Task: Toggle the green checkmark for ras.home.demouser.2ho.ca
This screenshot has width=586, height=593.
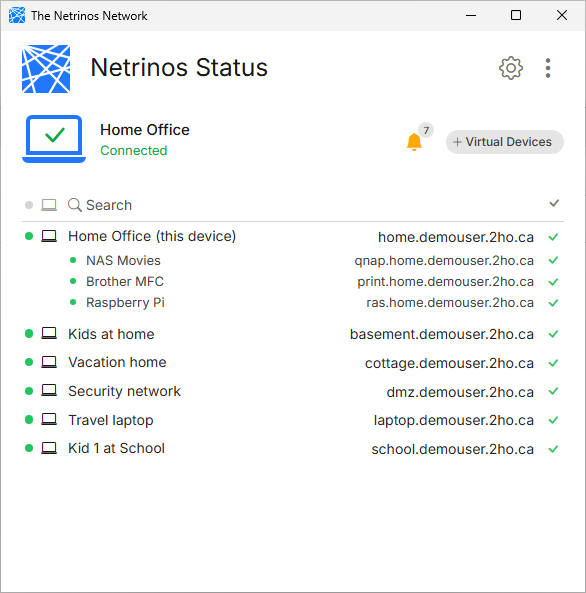Action: pos(553,303)
